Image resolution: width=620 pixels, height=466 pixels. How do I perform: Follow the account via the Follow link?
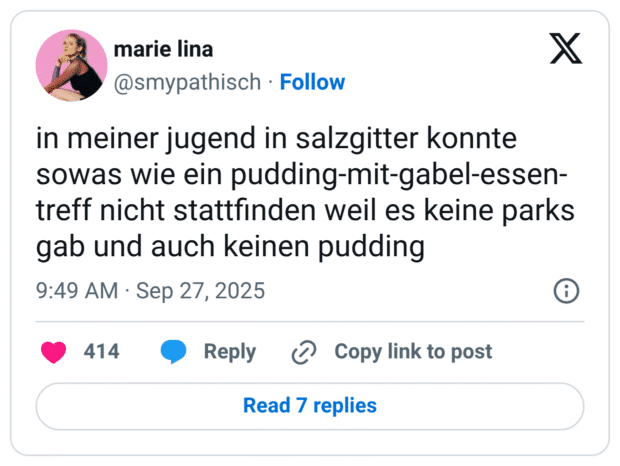(x=312, y=82)
